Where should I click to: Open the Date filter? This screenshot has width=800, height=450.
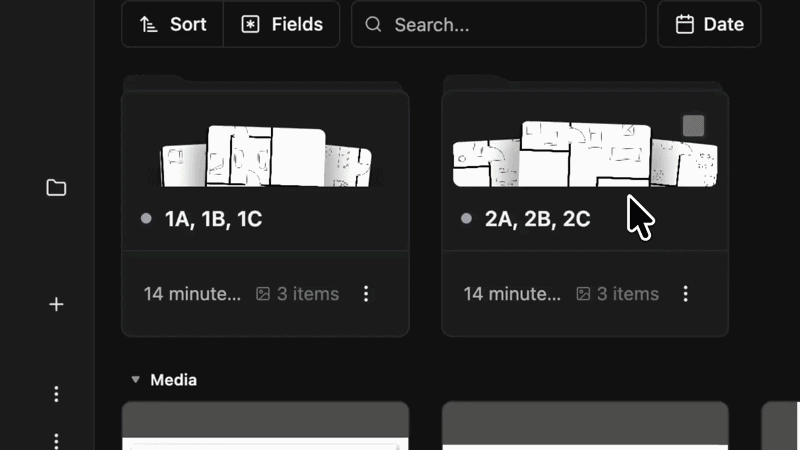709,24
